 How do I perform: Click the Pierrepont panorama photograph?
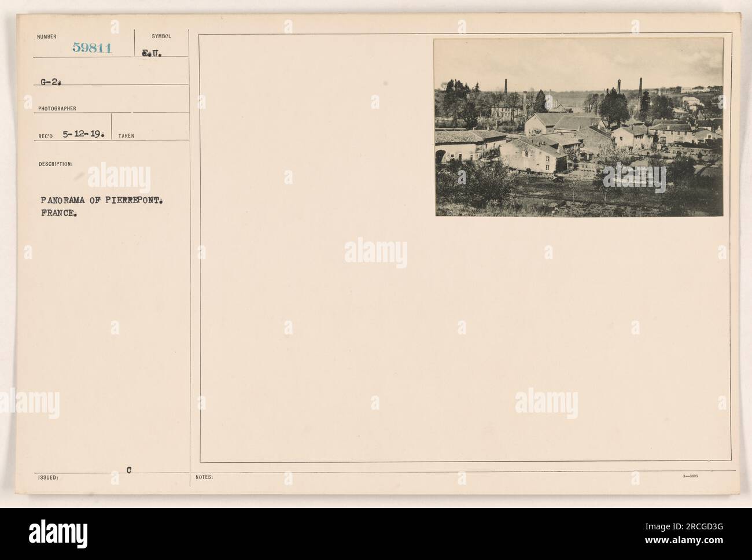(579, 127)
